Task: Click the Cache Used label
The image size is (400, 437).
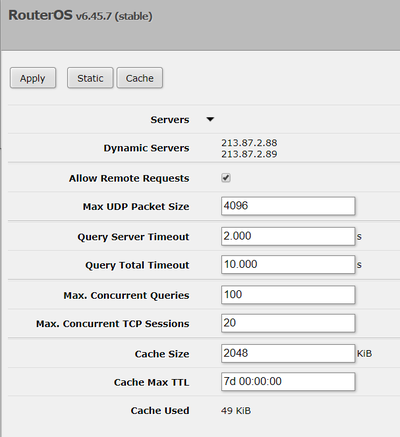Action: (x=160, y=410)
